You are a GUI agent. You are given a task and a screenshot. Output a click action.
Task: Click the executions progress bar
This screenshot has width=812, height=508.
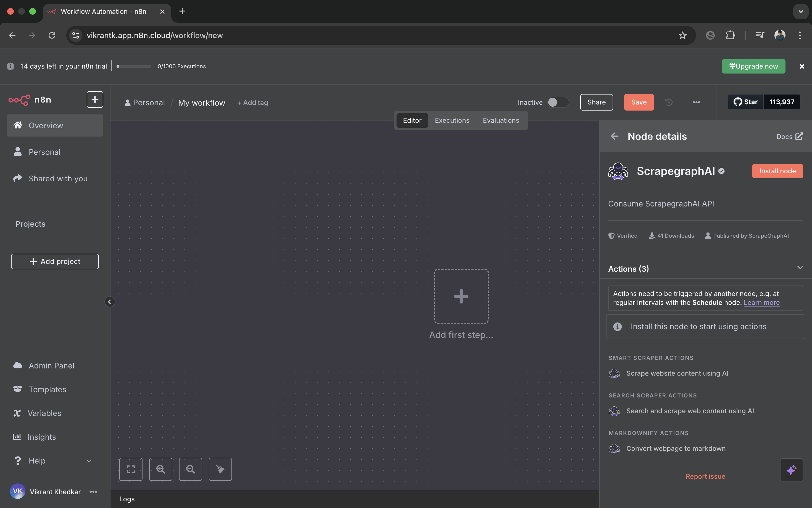pos(134,66)
